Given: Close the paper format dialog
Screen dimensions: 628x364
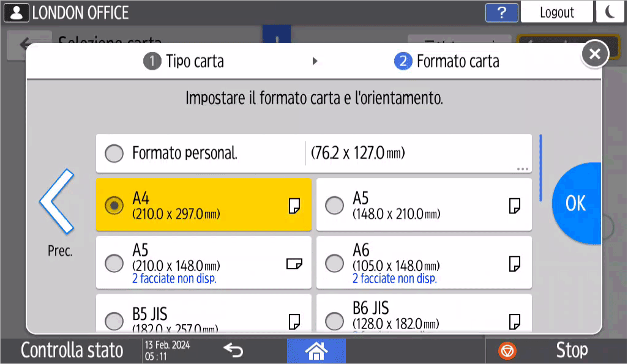Looking at the screenshot, I should [x=594, y=54].
